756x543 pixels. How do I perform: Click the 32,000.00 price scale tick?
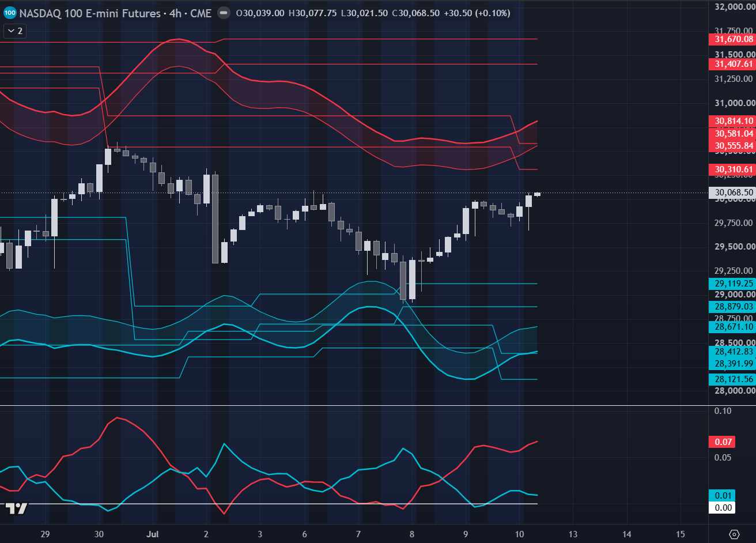[x=734, y=7]
